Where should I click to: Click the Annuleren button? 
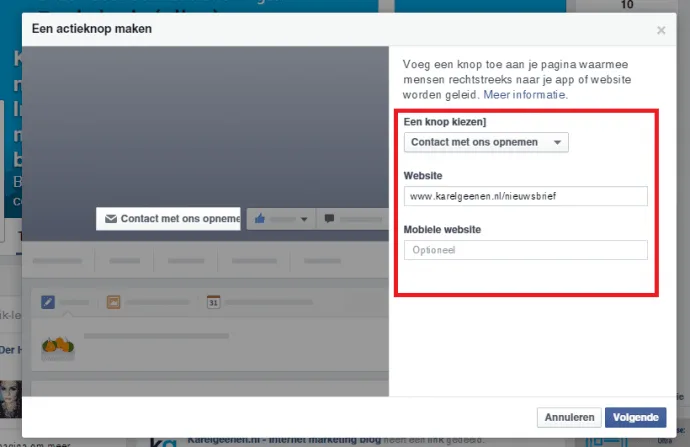coord(569,417)
